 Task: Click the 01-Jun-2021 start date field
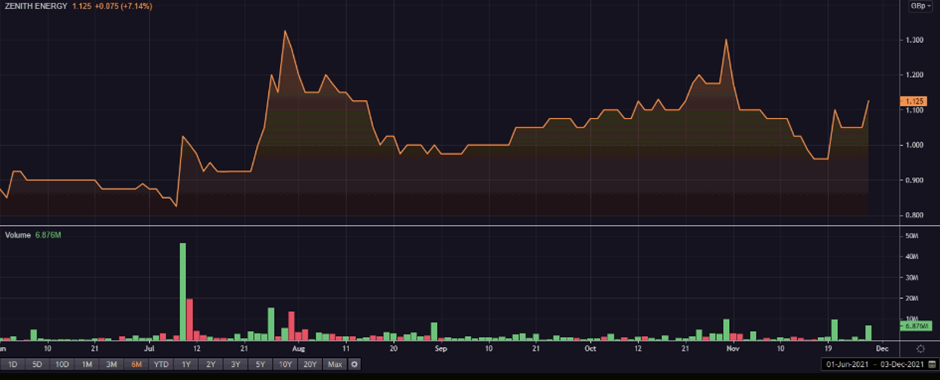pyautogui.click(x=848, y=364)
